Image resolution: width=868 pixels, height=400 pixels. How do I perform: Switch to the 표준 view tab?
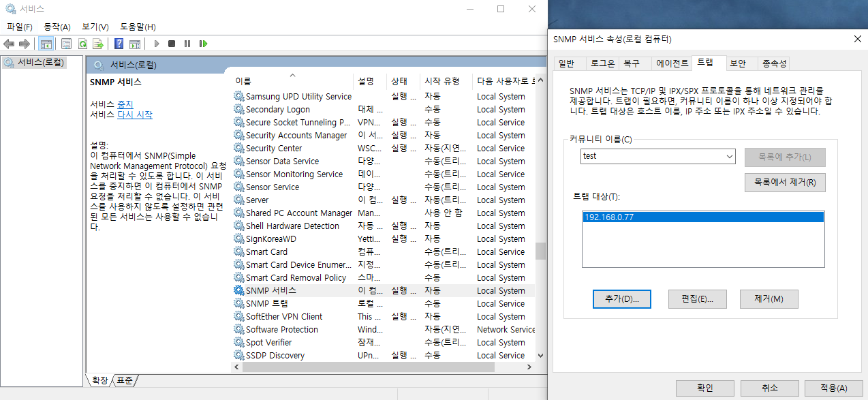click(125, 380)
